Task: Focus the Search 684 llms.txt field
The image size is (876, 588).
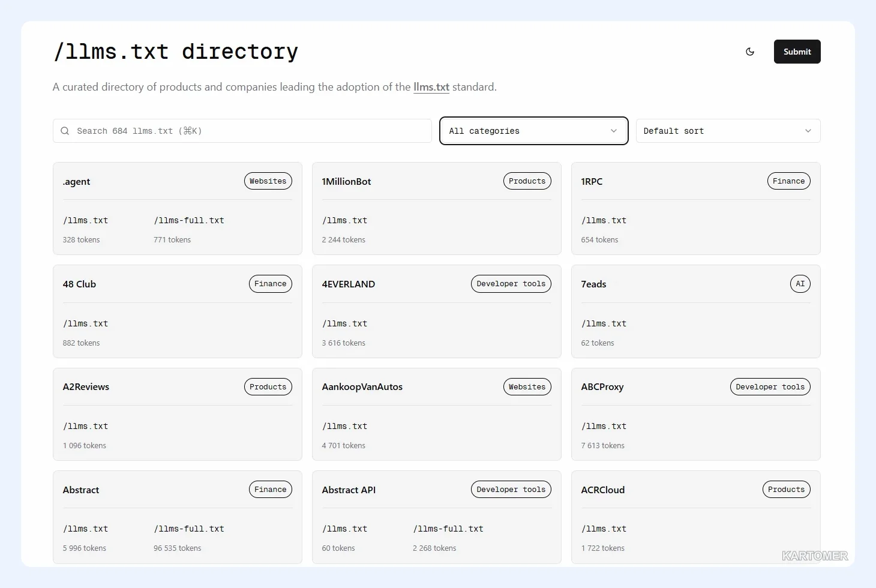Action: (242, 131)
